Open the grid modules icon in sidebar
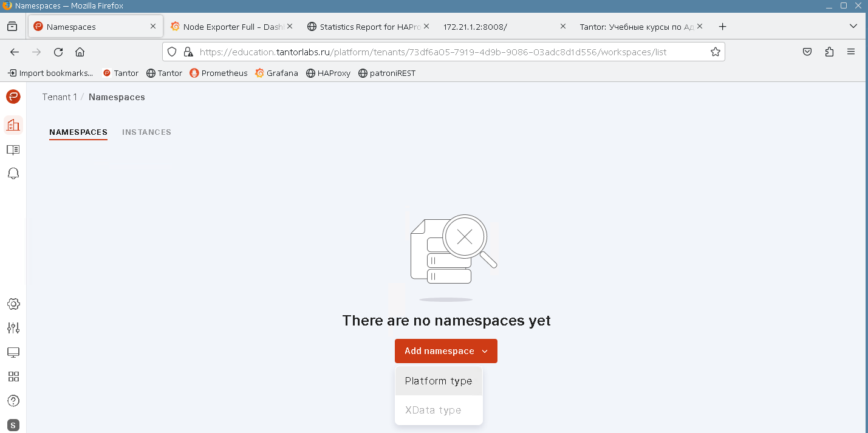 click(13, 377)
